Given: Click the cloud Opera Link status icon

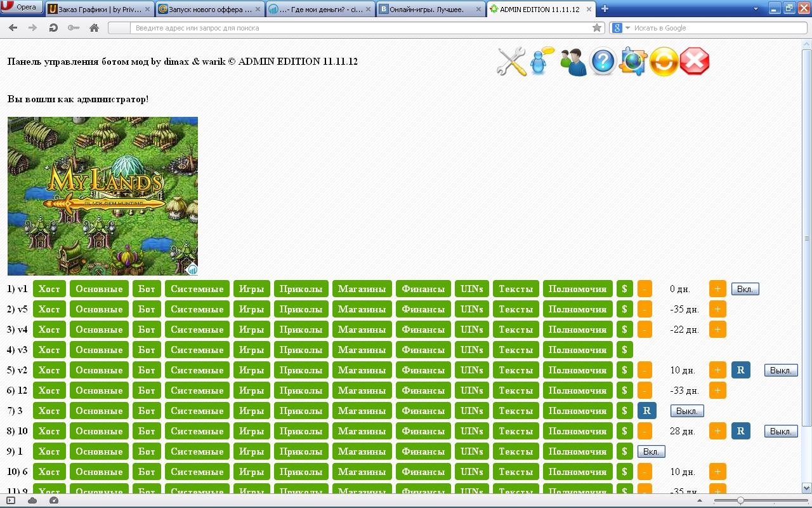Looking at the screenshot, I should (32, 500).
